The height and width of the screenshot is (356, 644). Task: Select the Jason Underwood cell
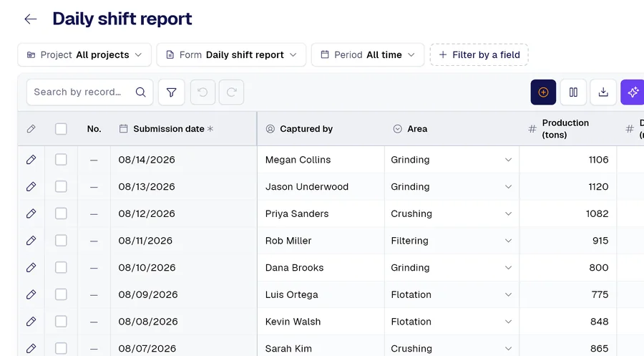tap(321, 187)
